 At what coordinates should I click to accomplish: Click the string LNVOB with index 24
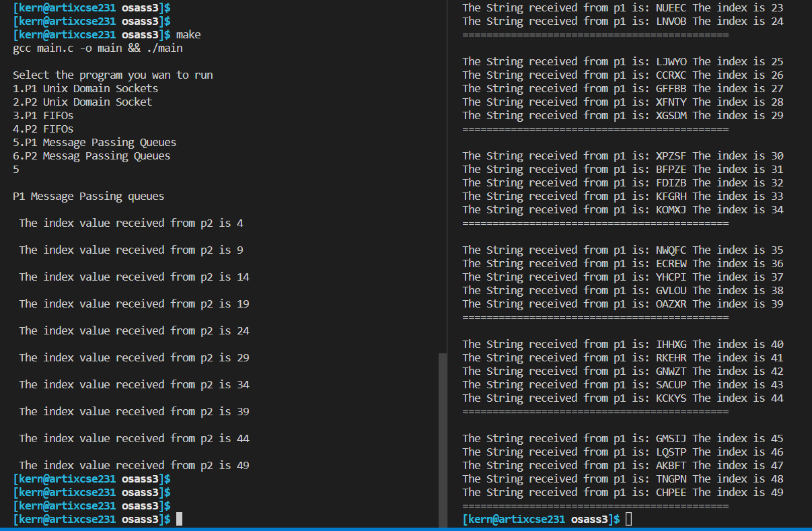(671, 21)
